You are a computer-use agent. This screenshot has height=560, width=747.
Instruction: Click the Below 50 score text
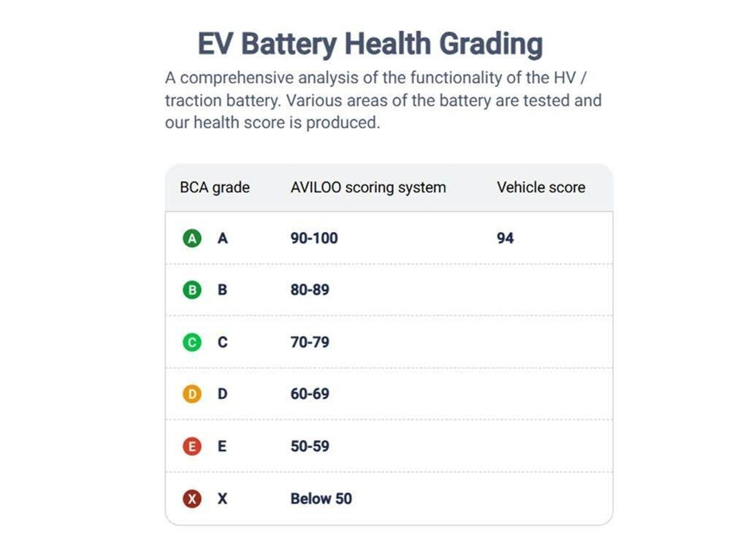click(321, 498)
